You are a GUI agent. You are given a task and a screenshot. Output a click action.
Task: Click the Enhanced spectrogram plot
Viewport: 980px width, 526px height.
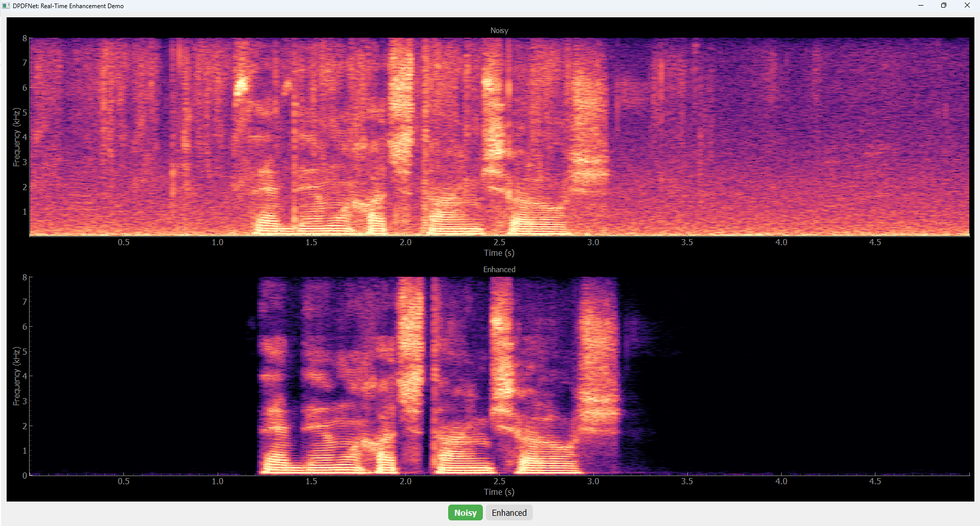[x=499, y=376]
